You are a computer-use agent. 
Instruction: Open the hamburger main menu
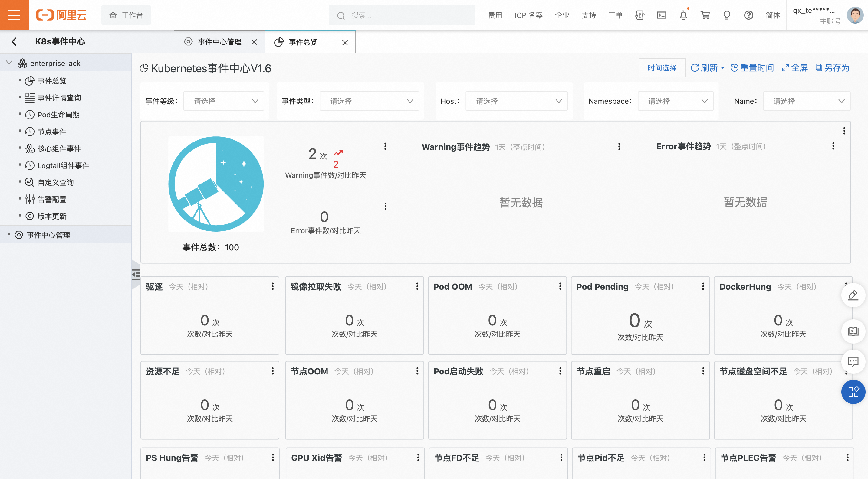[x=14, y=15]
